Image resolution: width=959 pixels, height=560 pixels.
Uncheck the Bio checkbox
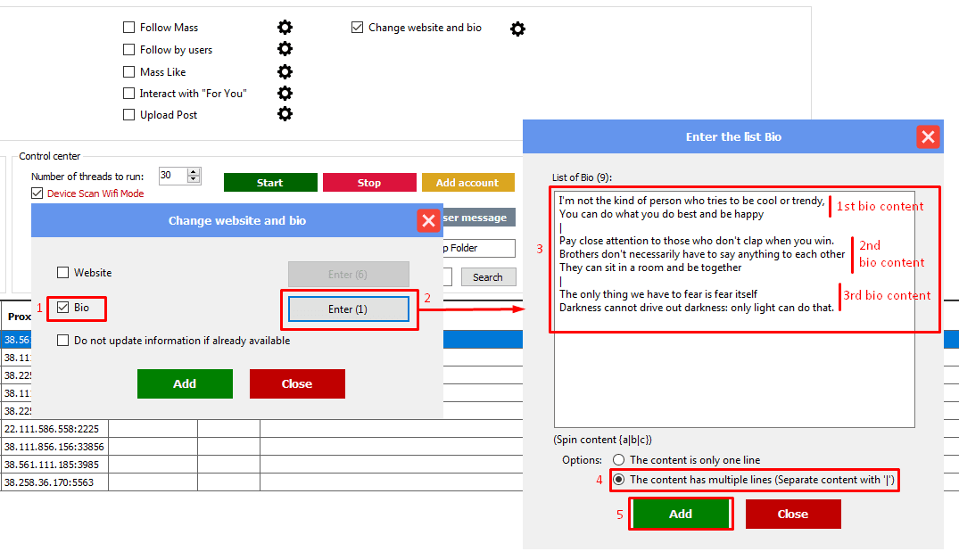coord(63,308)
